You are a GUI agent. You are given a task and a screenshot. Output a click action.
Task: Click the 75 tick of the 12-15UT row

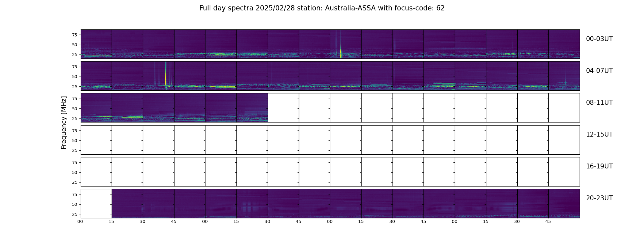click(x=75, y=130)
